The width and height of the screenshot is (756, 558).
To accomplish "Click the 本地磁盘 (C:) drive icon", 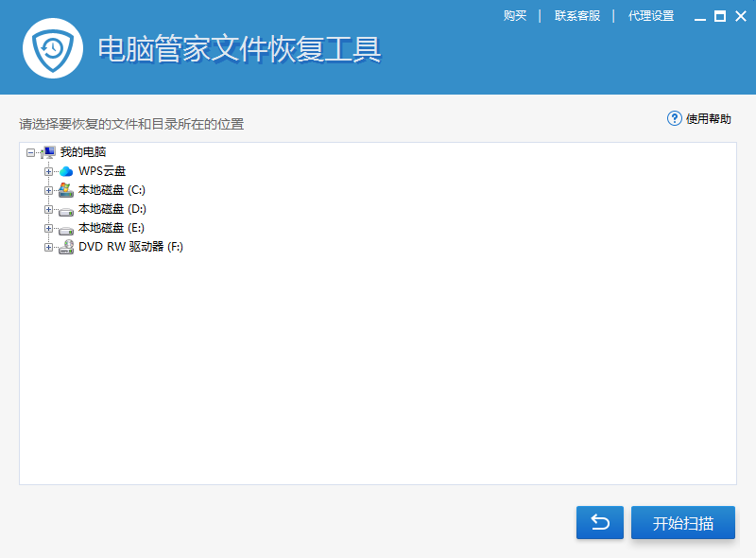I will pyautogui.click(x=64, y=189).
